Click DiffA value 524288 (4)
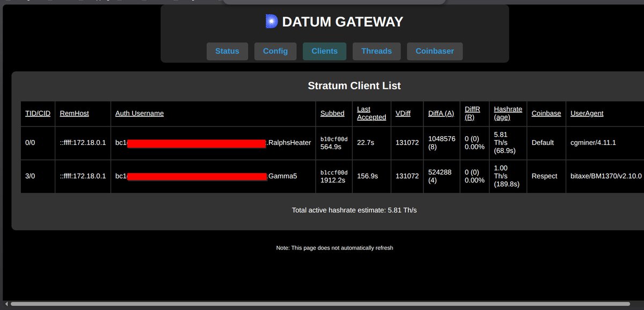 click(440, 176)
